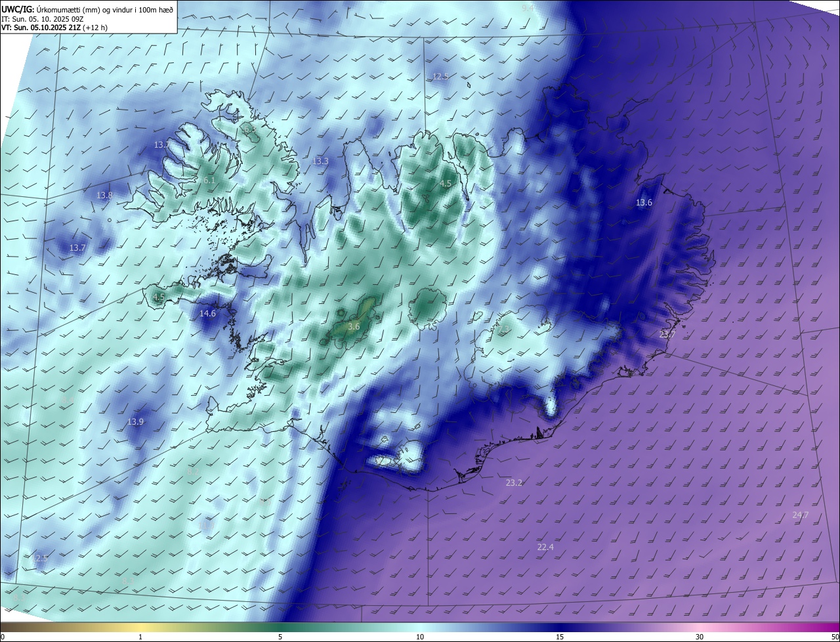Click the '5' tick label on the colour scale
840x642 pixels.
coord(280,637)
